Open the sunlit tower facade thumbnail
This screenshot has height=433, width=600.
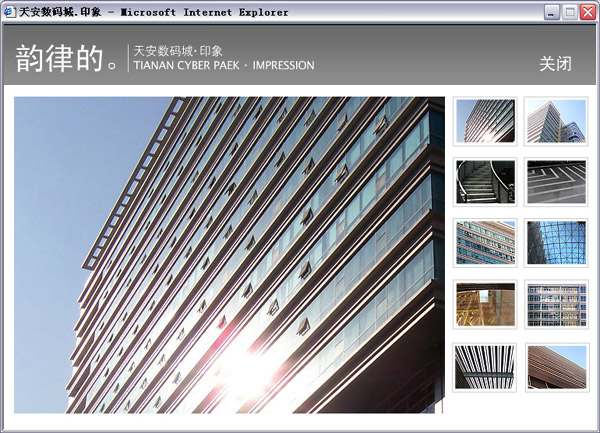coord(485,121)
